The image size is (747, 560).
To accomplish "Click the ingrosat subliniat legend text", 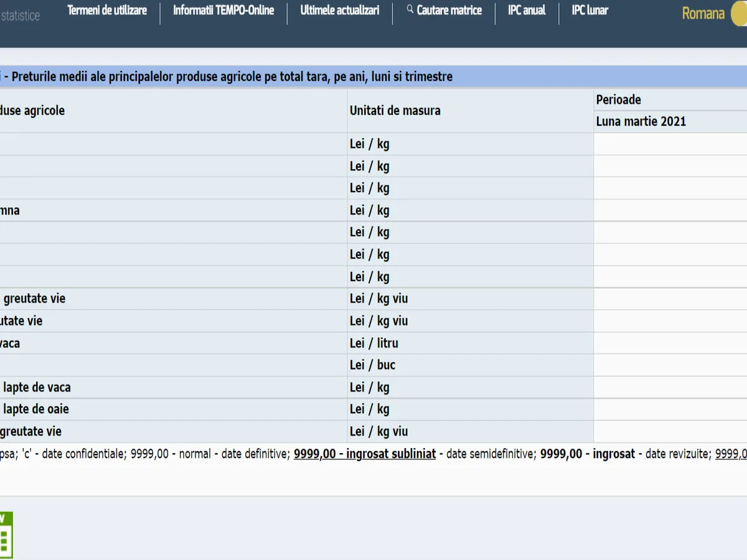I will tap(364, 454).
